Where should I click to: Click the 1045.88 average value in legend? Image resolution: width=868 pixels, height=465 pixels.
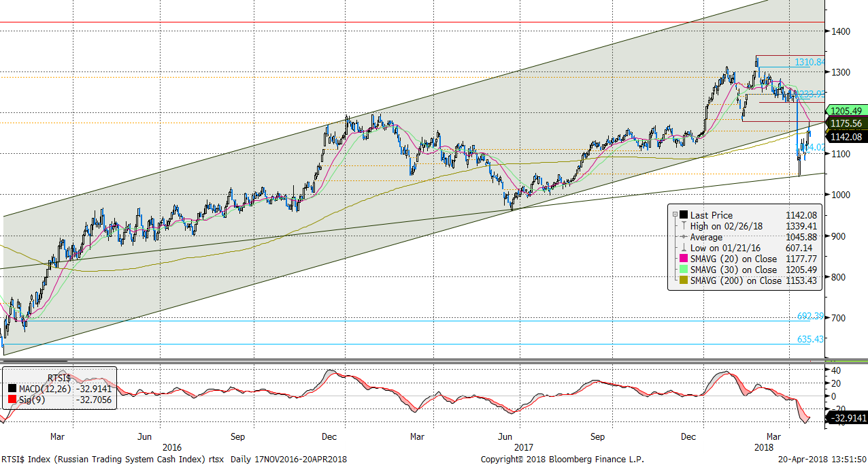(800, 237)
